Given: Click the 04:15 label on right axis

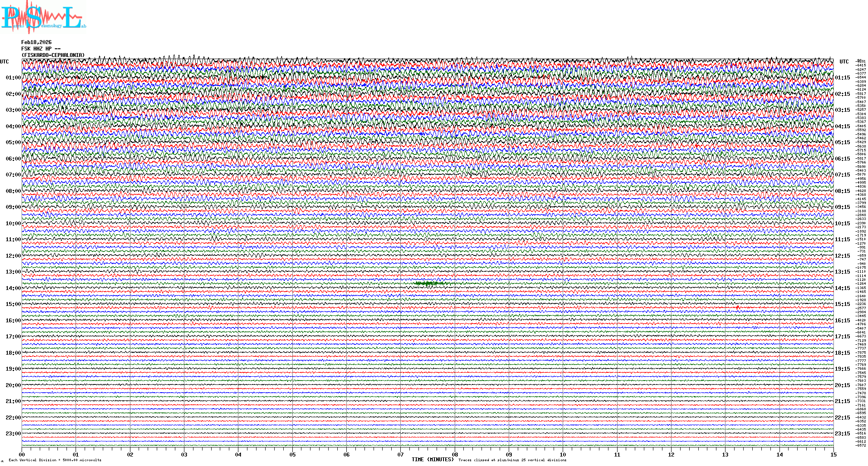Looking at the screenshot, I should coord(842,126).
